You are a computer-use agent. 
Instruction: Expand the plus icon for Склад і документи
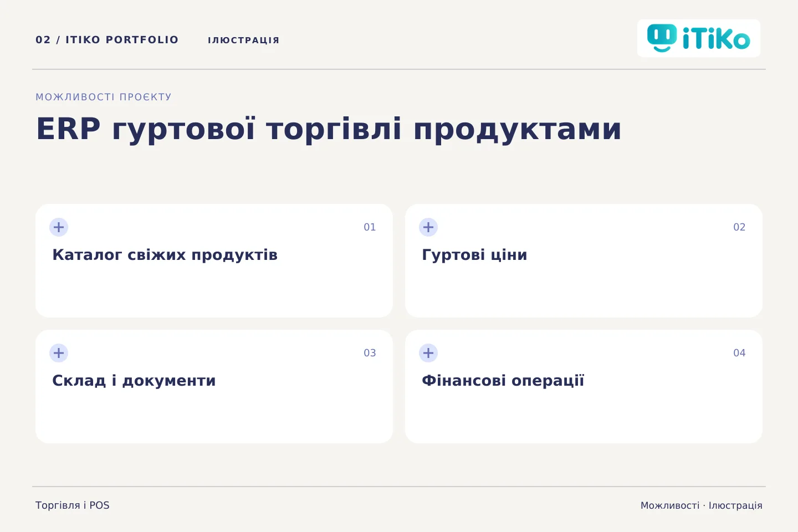pyautogui.click(x=59, y=353)
